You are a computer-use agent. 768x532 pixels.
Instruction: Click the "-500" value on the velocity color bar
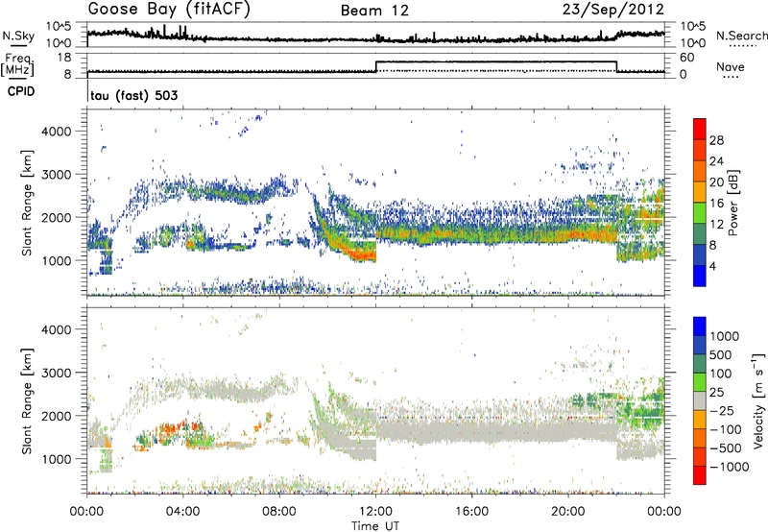(x=726, y=447)
